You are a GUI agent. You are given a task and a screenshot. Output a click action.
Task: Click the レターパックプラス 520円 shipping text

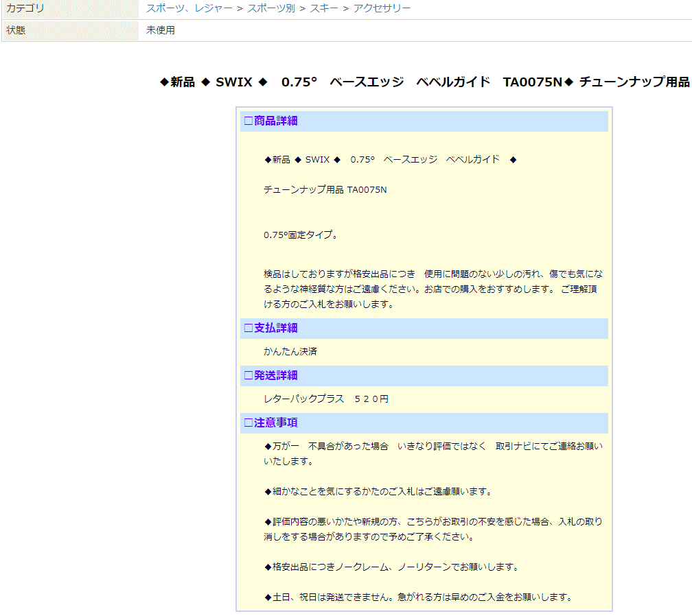[326, 399]
